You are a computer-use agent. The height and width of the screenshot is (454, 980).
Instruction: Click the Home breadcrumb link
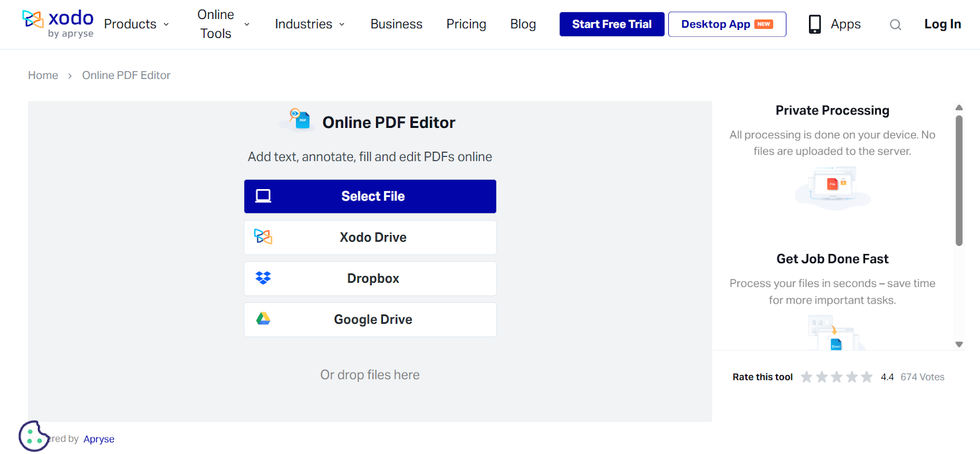pos(43,75)
